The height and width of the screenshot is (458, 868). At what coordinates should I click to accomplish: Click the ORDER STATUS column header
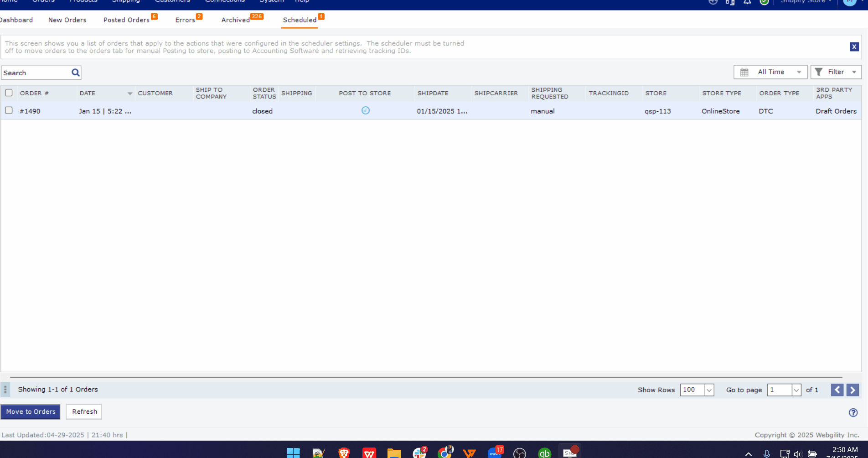(x=264, y=93)
